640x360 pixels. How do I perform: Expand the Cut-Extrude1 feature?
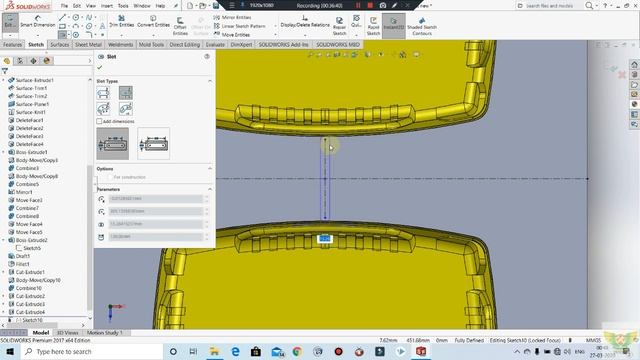[4, 272]
